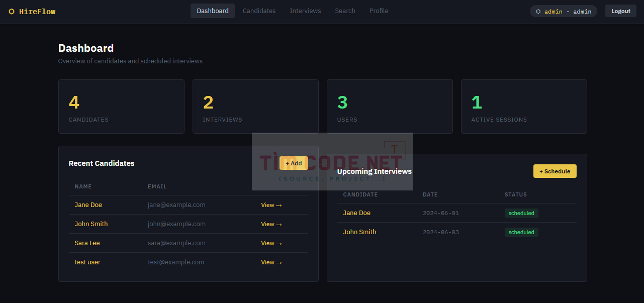Click the CANDIDATE column header
The height and width of the screenshot is (303, 644).
click(x=360, y=194)
